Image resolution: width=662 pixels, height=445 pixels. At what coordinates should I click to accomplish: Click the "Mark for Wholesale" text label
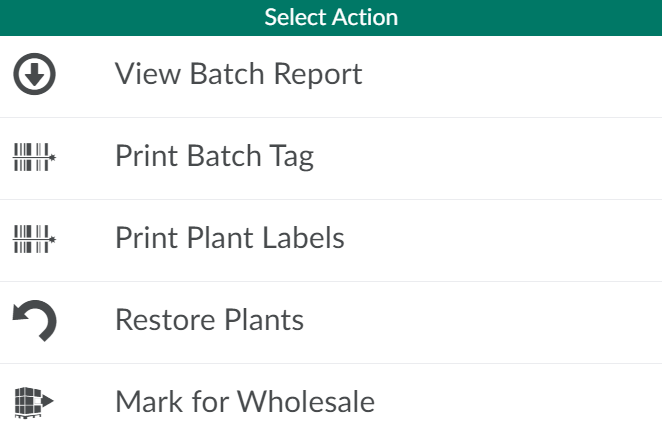tap(245, 403)
